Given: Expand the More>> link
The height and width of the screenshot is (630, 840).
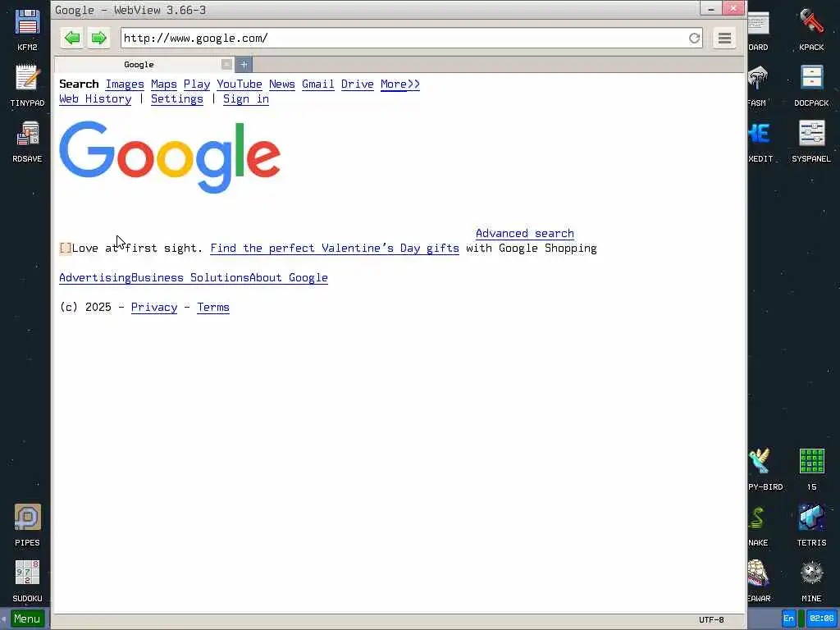Looking at the screenshot, I should (400, 84).
